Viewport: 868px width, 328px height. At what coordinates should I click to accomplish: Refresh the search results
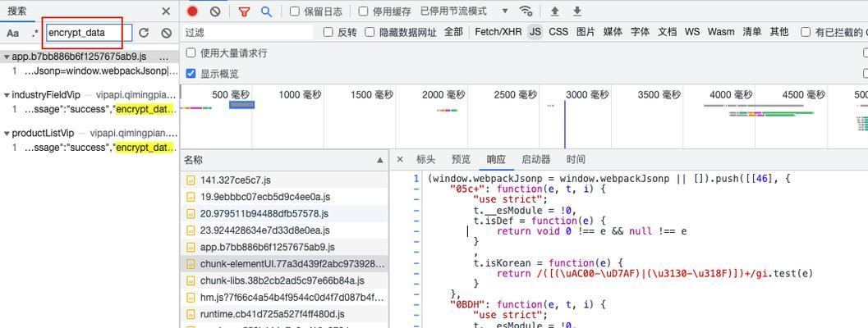coord(144,33)
